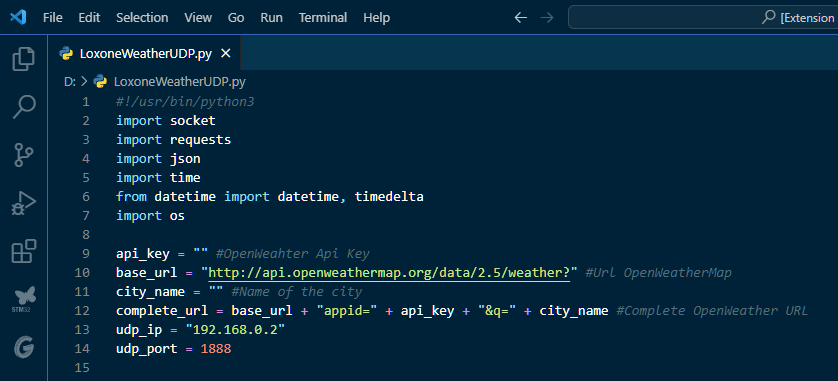The image size is (838, 381).
Task: Click the command center search box
Action: point(703,18)
